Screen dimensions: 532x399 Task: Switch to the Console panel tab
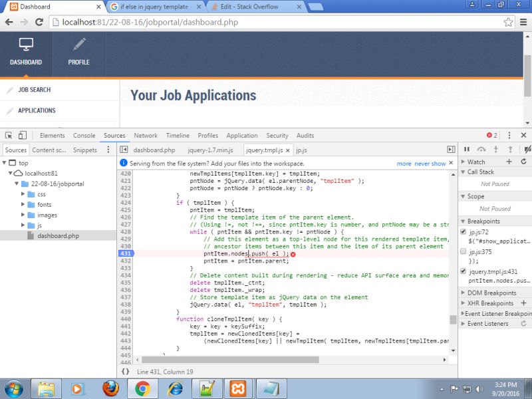click(x=84, y=136)
